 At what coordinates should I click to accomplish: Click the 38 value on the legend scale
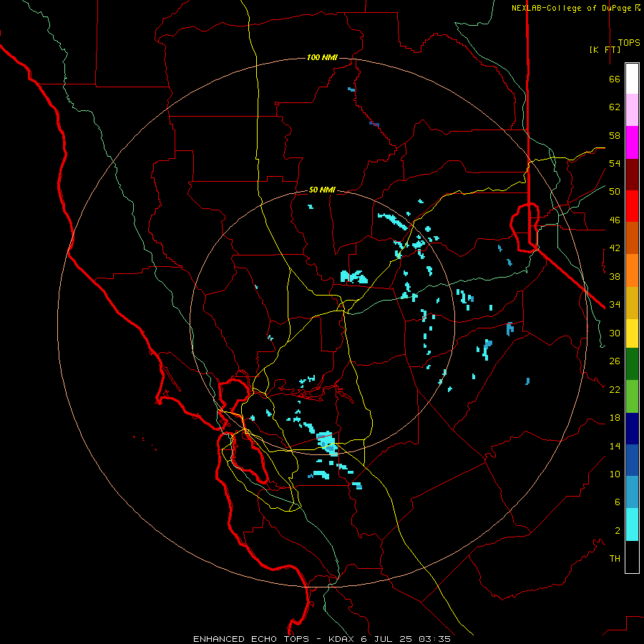pos(615,276)
